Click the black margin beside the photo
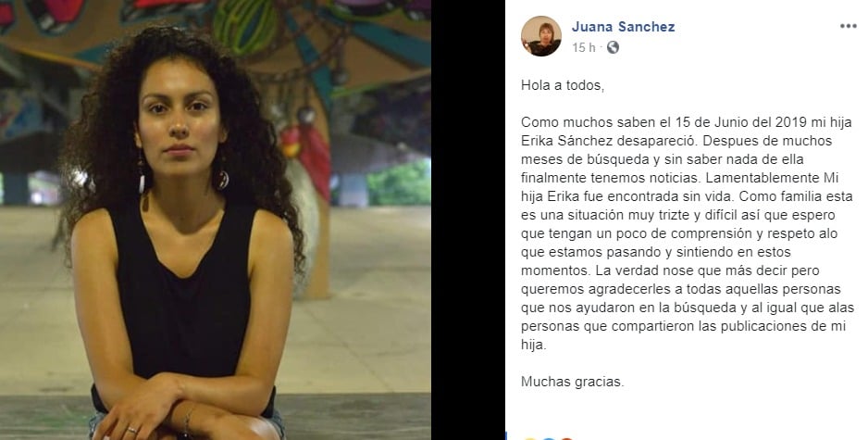 pyautogui.click(x=467, y=220)
